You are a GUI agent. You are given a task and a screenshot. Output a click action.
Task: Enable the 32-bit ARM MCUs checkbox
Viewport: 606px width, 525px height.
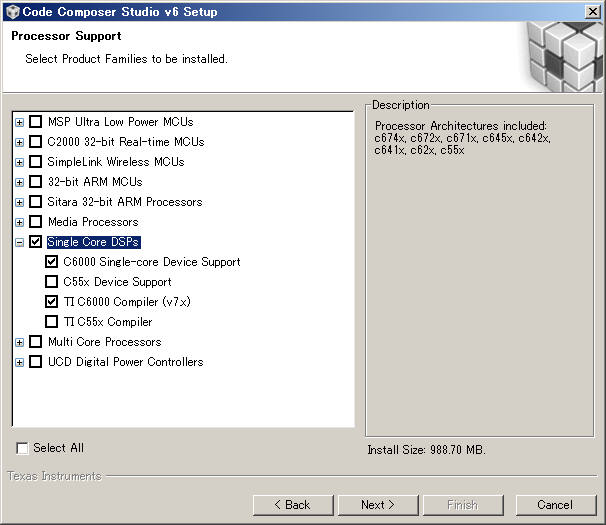(36, 182)
